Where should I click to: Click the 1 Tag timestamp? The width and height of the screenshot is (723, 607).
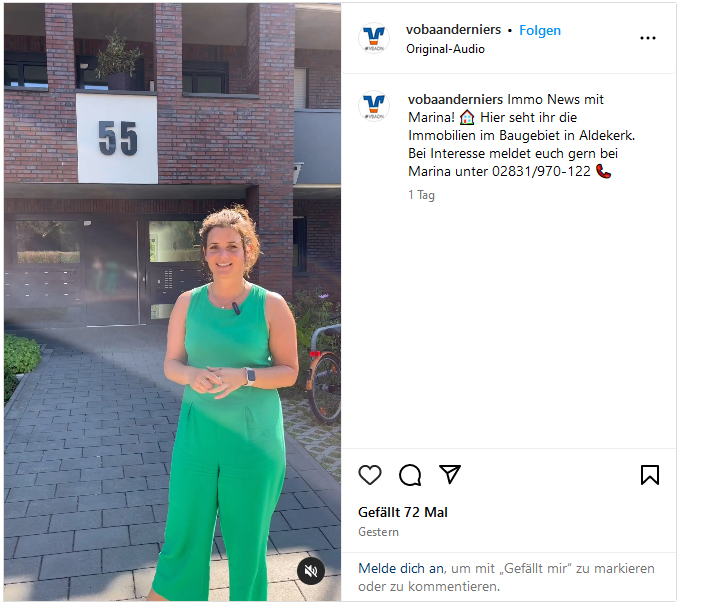(x=421, y=195)
